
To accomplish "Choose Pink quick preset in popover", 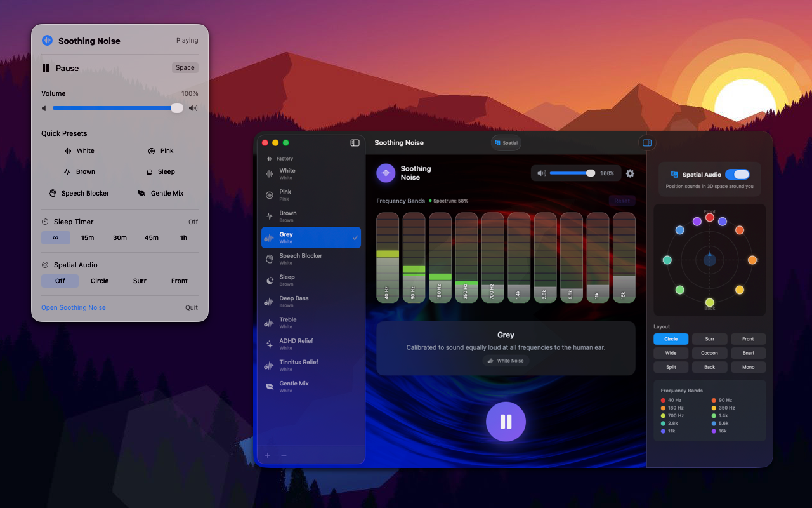I will click(x=160, y=151).
